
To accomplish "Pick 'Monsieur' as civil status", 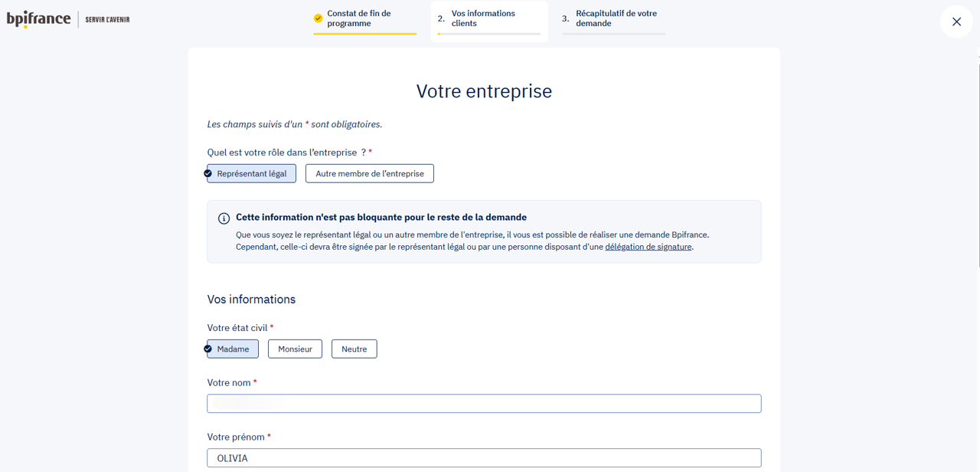I will [x=295, y=349].
